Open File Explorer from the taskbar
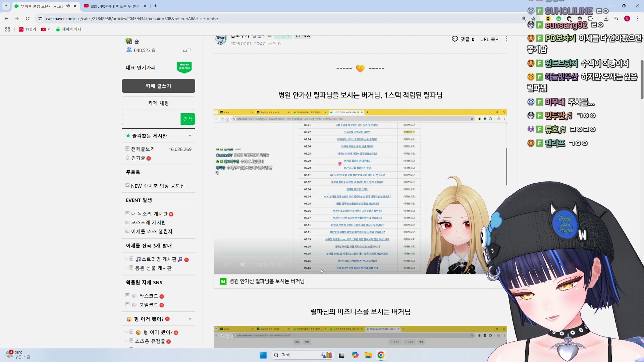 click(368, 355)
